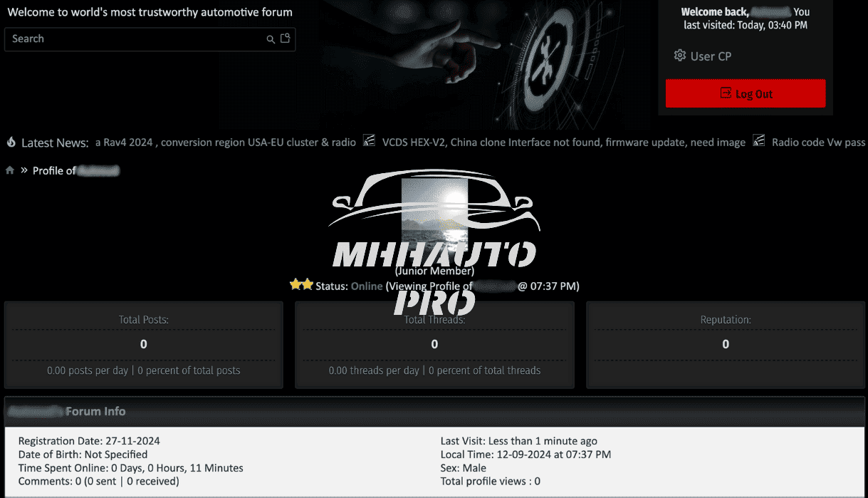
Task: Click the gold star rank icons
Action: pos(302,285)
